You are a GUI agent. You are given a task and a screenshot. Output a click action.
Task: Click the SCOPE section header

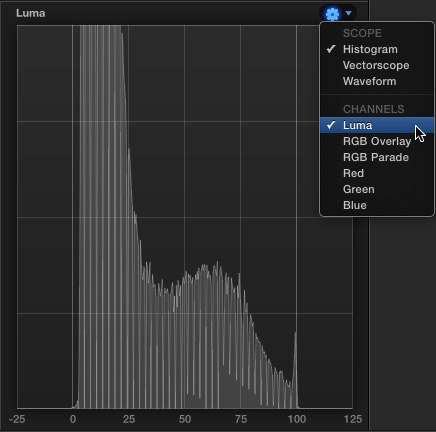coord(362,33)
